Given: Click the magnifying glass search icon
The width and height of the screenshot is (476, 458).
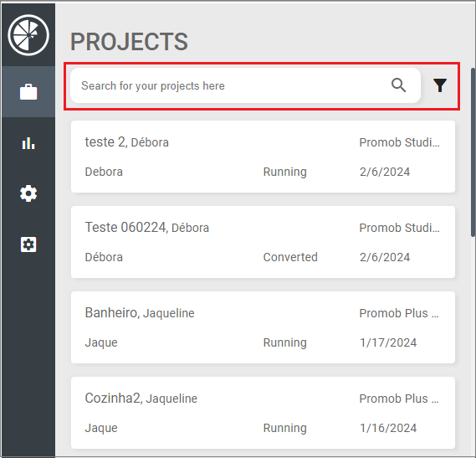Looking at the screenshot, I should [398, 85].
